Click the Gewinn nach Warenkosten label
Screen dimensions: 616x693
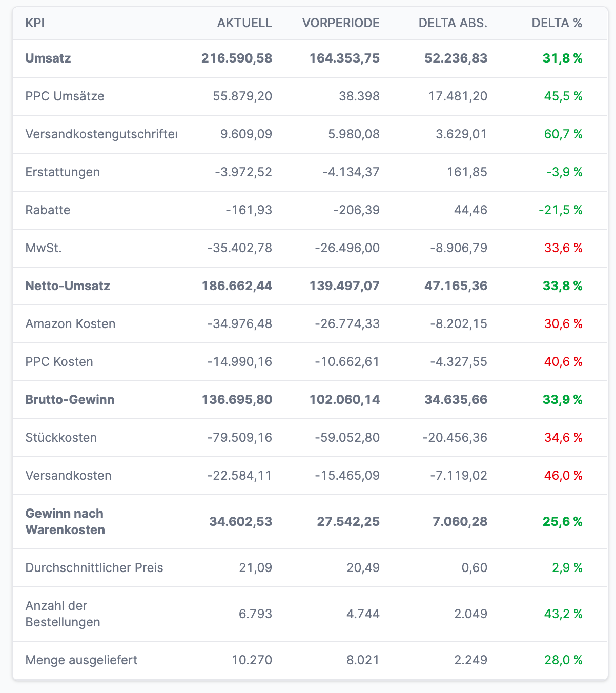65,522
